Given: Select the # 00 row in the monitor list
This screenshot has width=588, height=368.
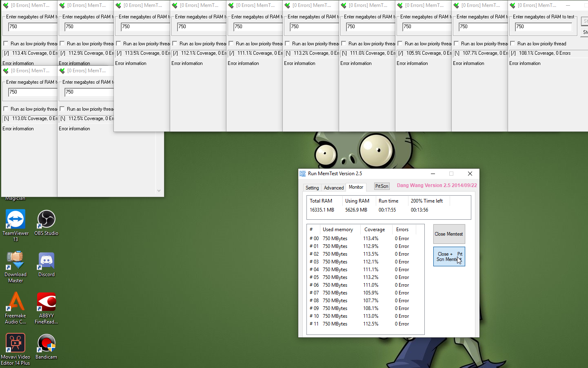Looking at the screenshot, I should click(365, 239).
